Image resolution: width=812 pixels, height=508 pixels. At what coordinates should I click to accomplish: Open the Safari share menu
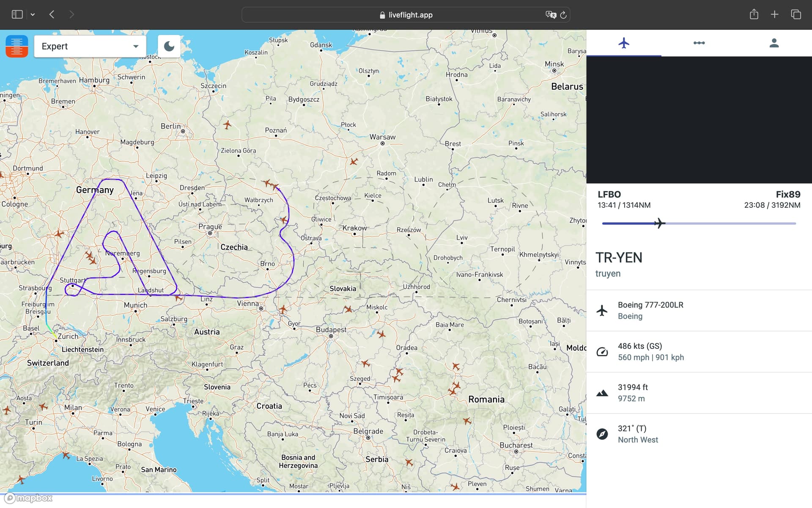[x=754, y=14]
